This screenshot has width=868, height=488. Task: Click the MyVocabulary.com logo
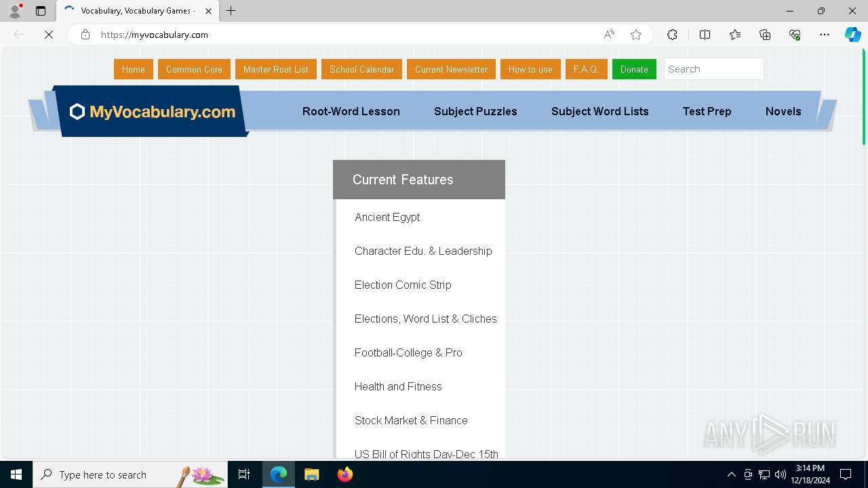(153, 112)
